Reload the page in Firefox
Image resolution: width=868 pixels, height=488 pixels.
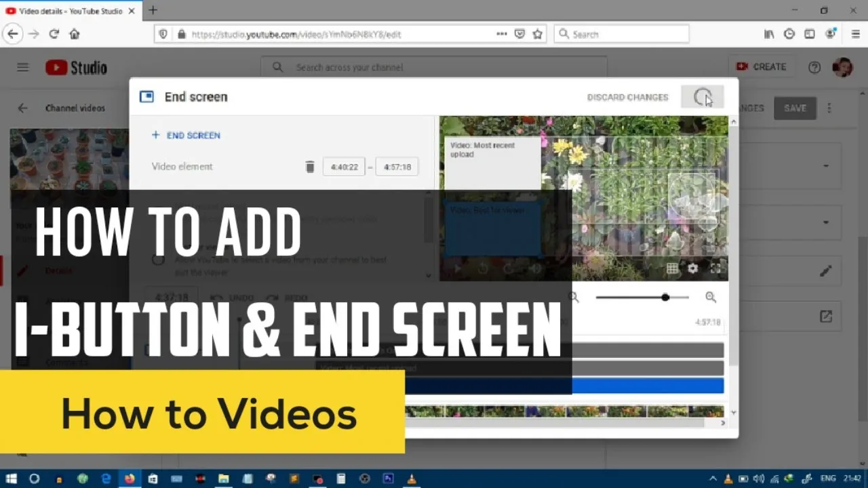54,34
